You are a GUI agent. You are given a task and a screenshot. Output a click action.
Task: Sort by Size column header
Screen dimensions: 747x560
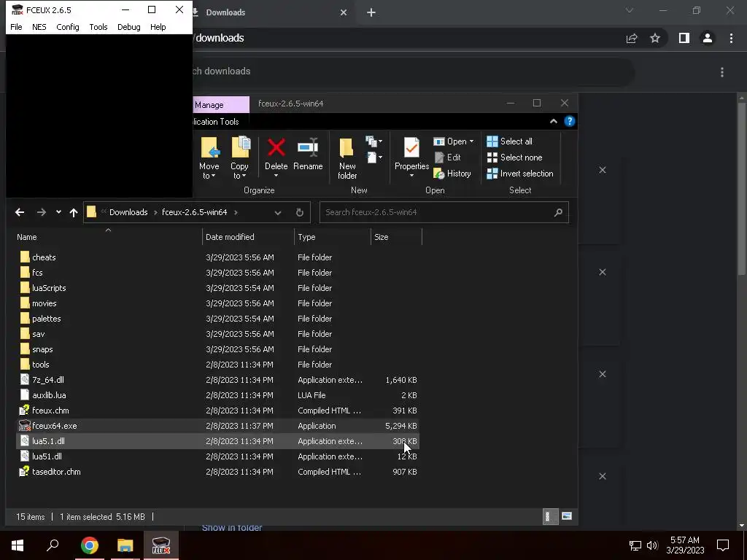[396, 237]
